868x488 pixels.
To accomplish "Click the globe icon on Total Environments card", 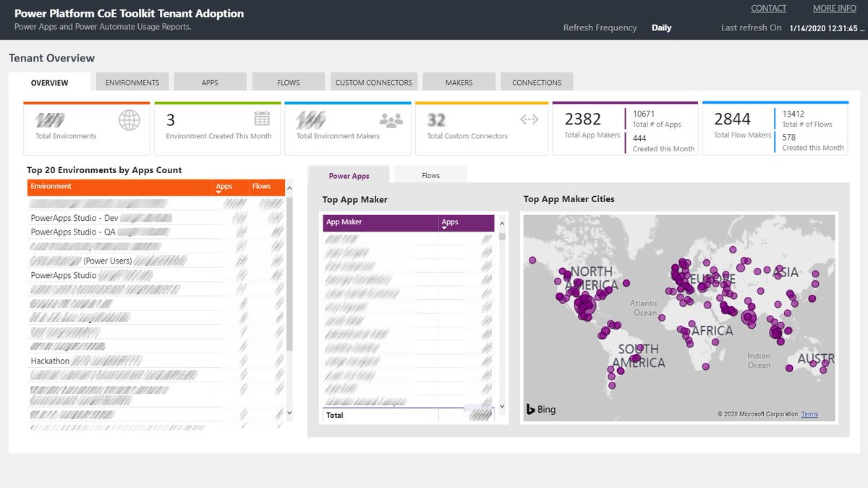I will (129, 120).
